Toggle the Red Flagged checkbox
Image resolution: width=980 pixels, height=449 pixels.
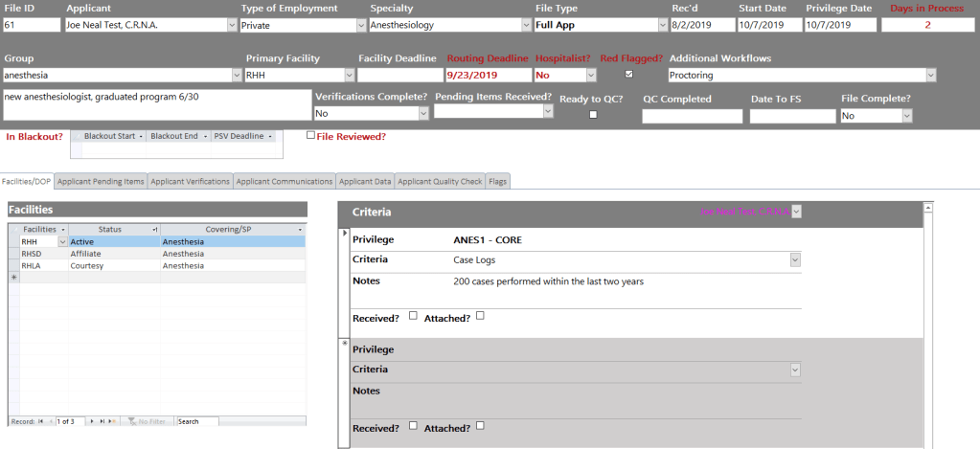(x=628, y=74)
